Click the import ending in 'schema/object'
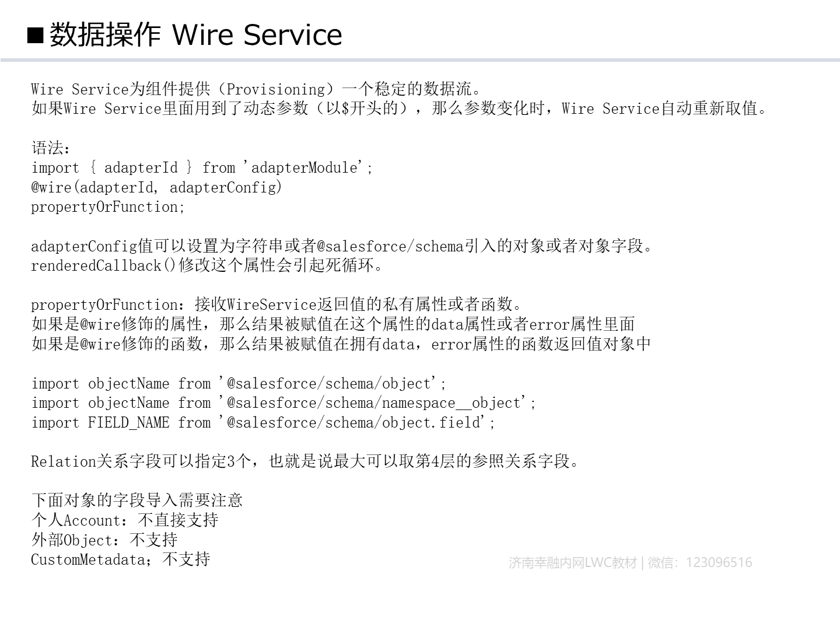This screenshot has height=630, width=840. [x=239, y=383]
